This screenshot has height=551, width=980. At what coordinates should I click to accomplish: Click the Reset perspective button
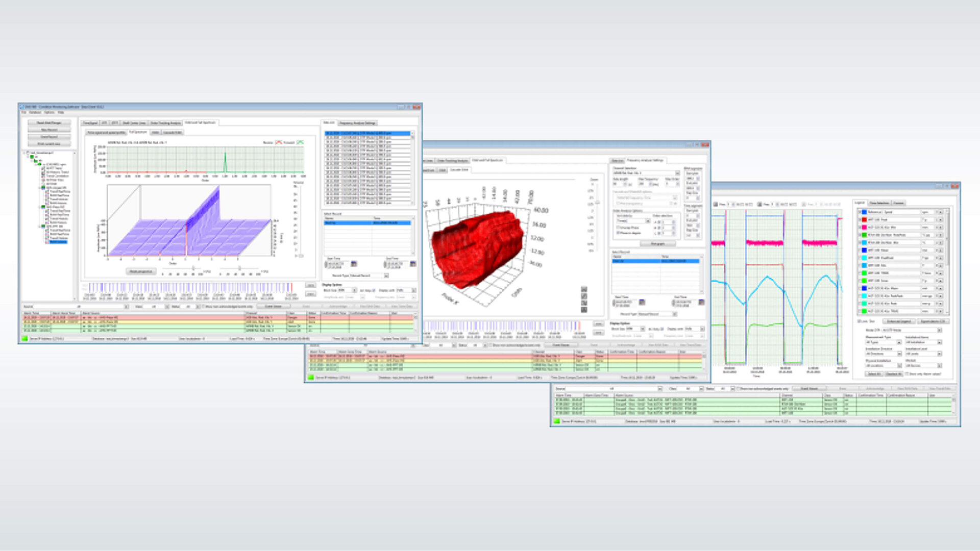[140, 270]
